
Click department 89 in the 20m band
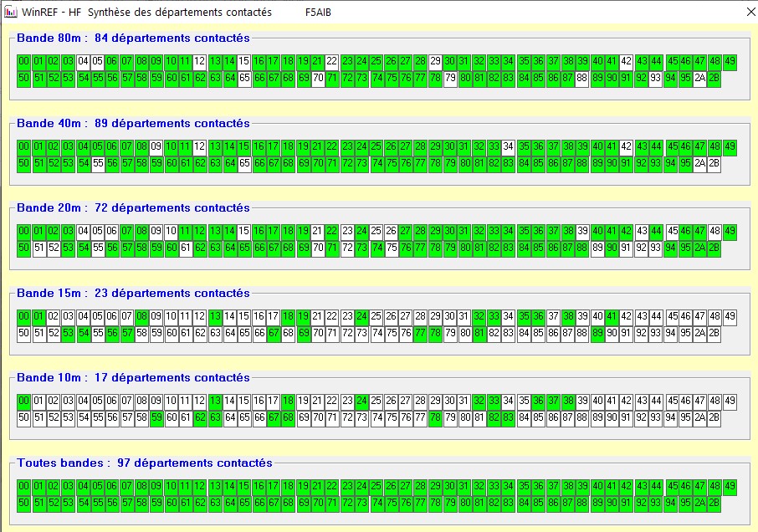click(597, 248)
